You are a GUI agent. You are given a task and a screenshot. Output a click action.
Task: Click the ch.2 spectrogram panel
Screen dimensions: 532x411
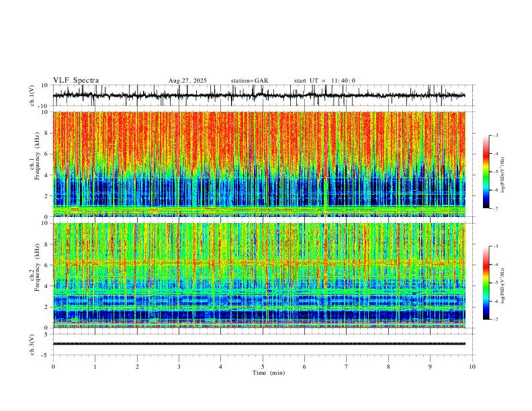(259, 275)
